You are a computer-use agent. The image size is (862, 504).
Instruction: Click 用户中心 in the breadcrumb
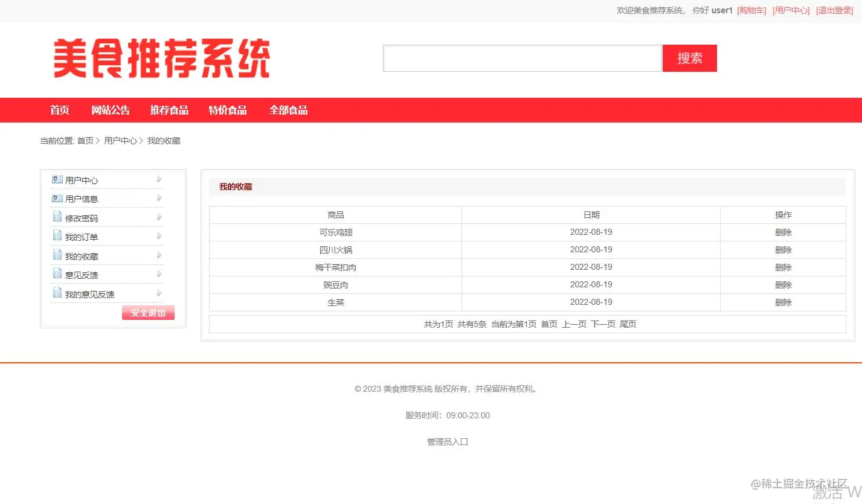[120, 141]
